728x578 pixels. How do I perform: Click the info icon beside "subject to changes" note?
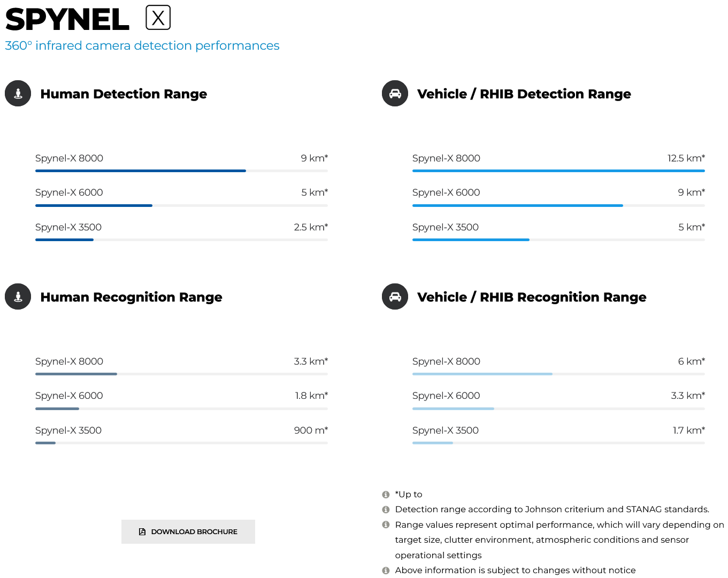pos(386,571)
